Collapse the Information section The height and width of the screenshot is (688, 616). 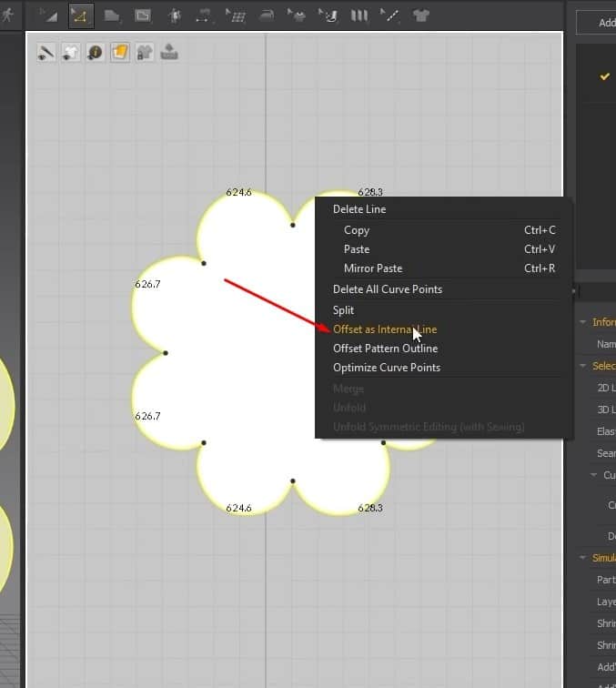(x=582, y=321)
